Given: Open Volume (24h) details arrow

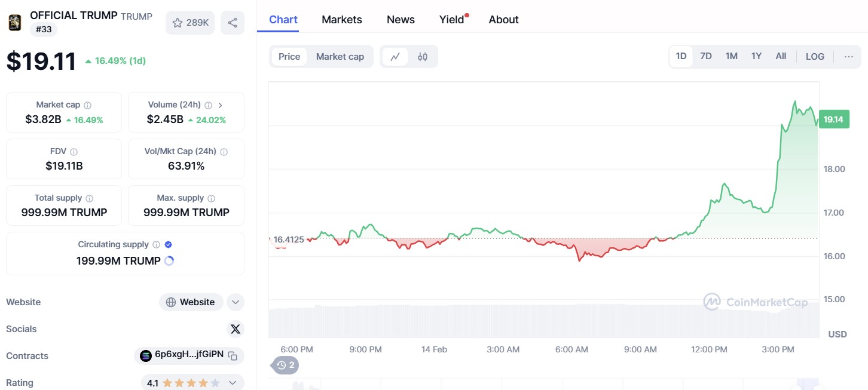Looking at the screenshot, I should (x=221, y=105).
